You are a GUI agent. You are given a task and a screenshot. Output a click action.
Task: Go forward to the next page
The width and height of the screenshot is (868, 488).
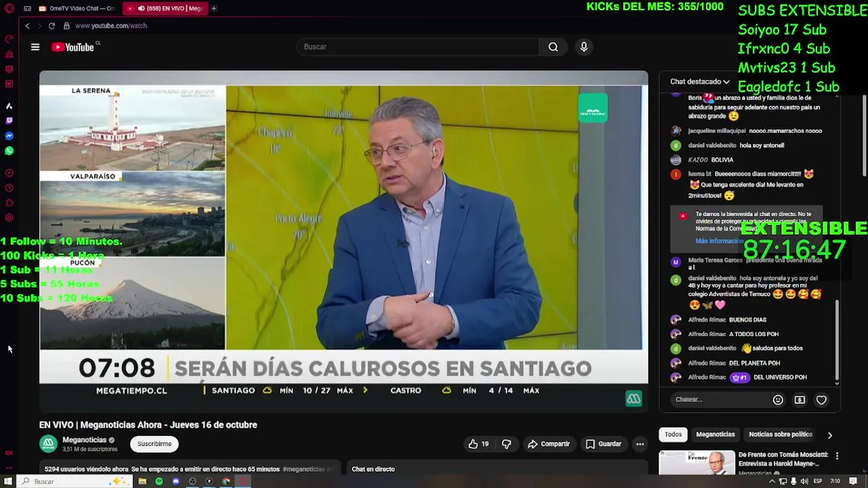39,26
